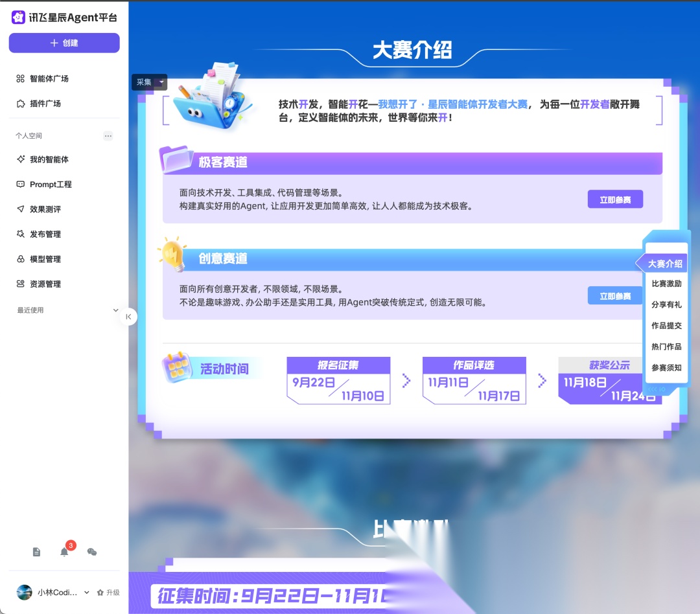This screenshot has width=700, height=614.
Task: Click the 征集时间 banner text
Action: [271, 596]
